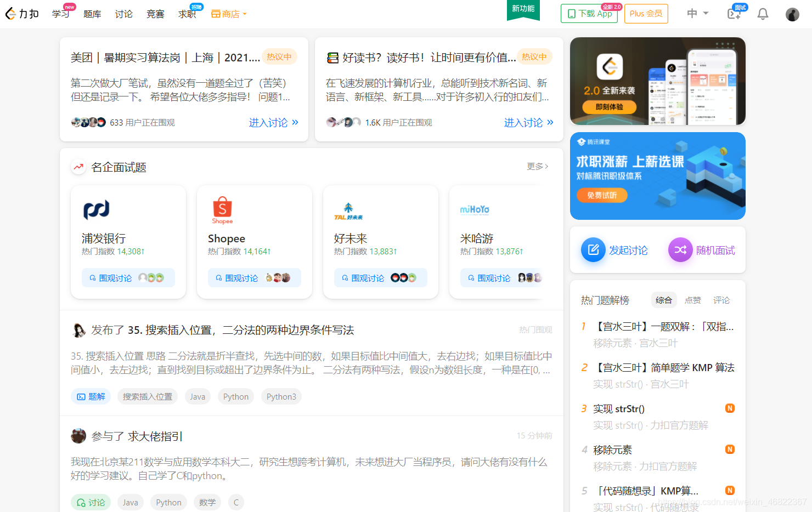Click N badge next to 代码随想录 KMP
The width and height of the screenshot is (812, 512).
pyautogui.click(x=730, y=491)
